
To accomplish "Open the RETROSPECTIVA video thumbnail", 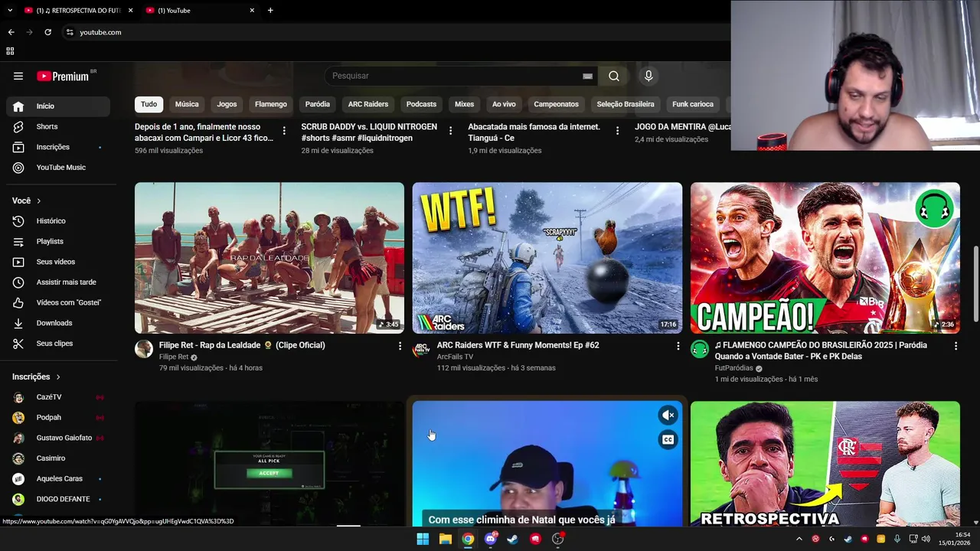I will pyautogui.click(x=825, y=464).
